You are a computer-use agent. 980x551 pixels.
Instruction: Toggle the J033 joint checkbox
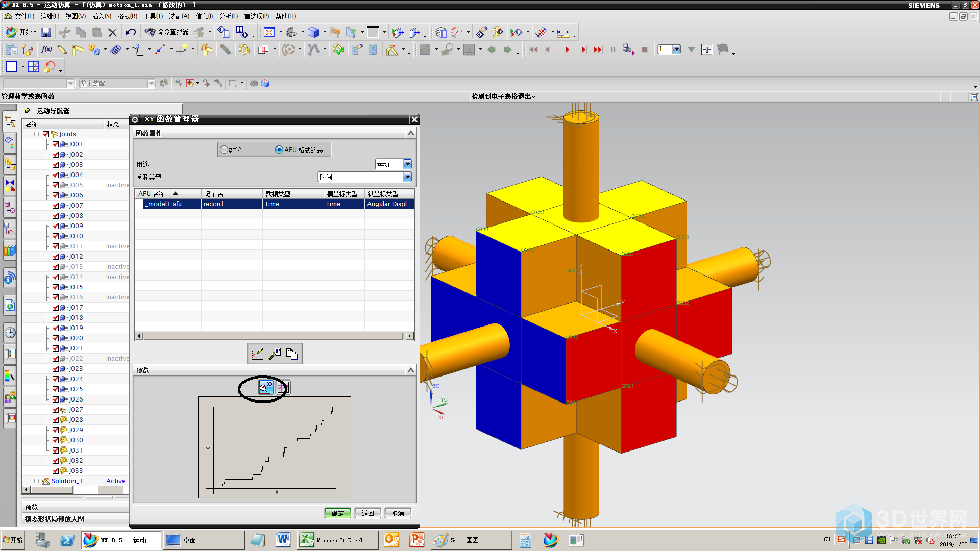[x=56, y=471]
